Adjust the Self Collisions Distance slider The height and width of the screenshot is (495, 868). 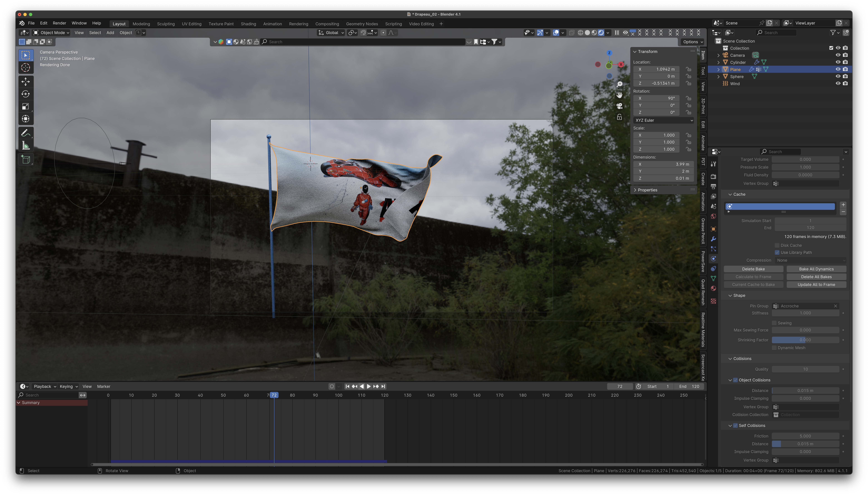[x=805, y=444]
